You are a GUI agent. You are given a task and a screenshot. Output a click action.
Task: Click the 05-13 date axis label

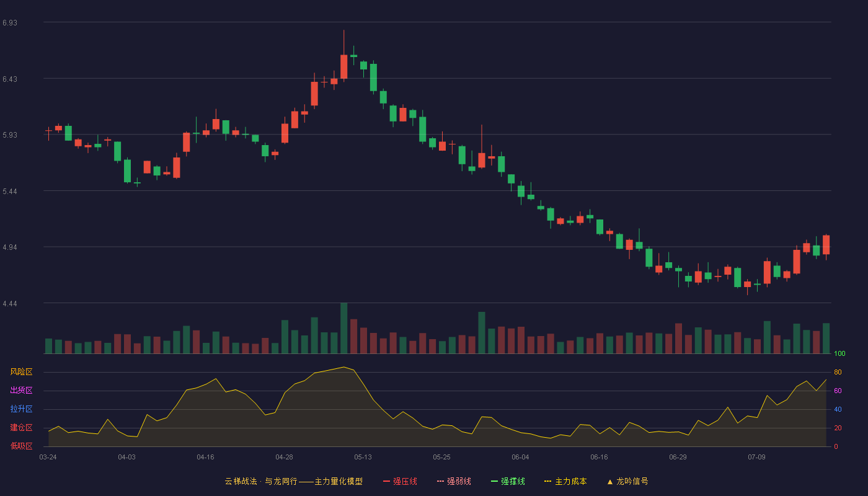tap(363, 457)
